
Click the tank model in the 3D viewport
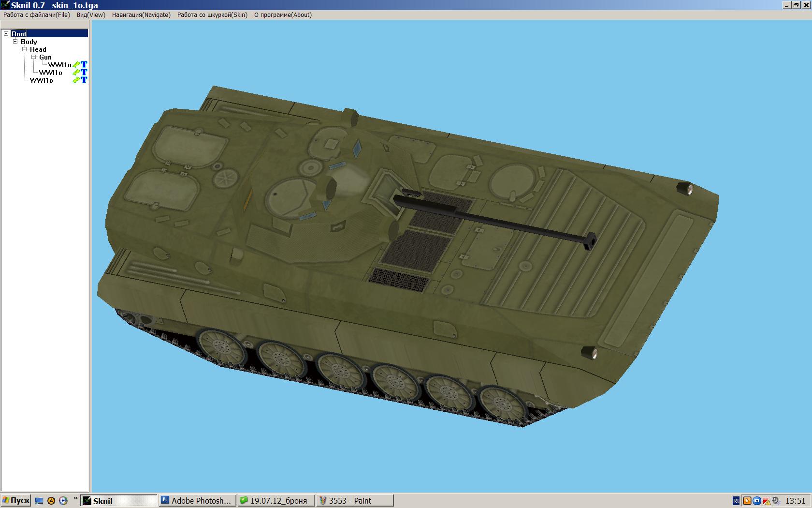pyautogui.click(x=408, y=256)
